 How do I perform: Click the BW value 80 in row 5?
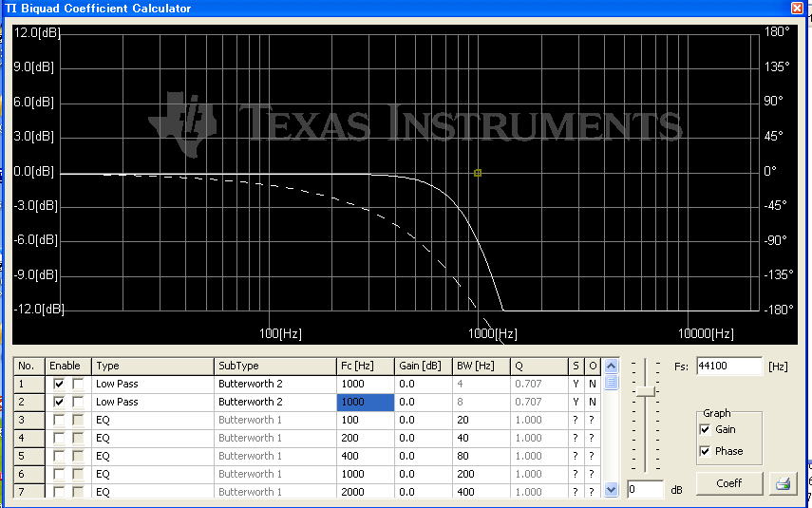[x=482, y=456]
